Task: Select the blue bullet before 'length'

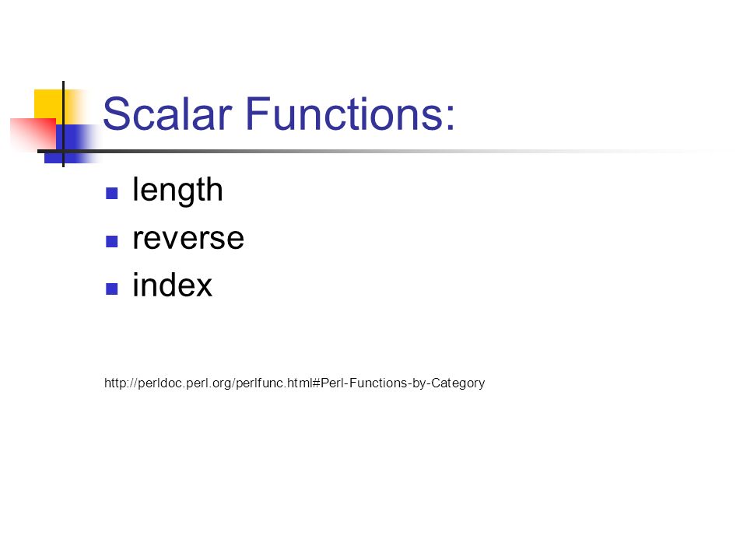Action: 111,193
